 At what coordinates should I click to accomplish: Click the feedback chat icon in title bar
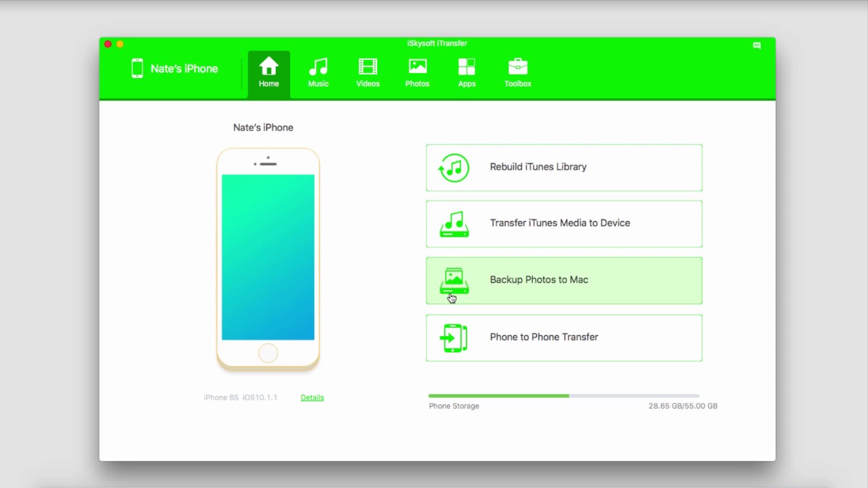(x=757, y=45)
